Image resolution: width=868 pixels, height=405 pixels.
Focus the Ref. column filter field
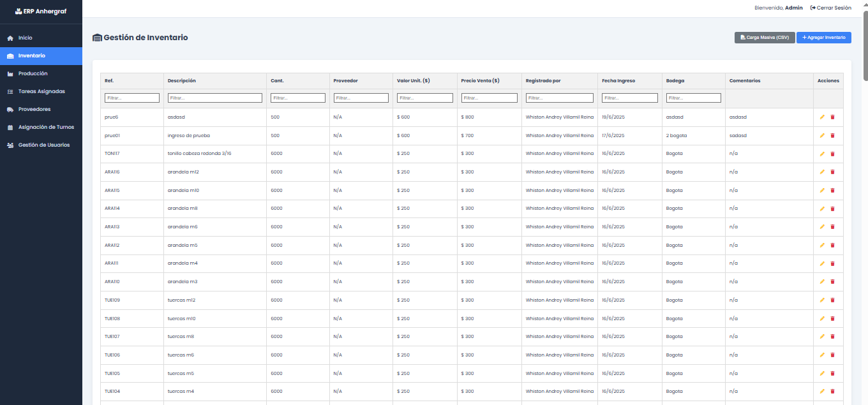click(x=132, y=98)
